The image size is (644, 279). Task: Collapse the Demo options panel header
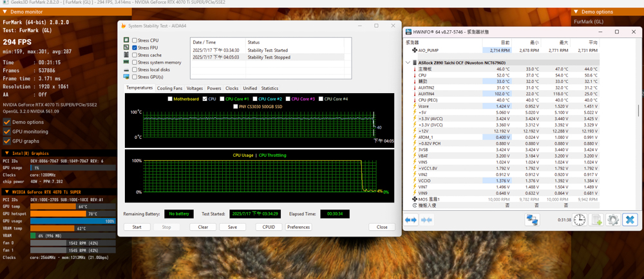[576, 12]
